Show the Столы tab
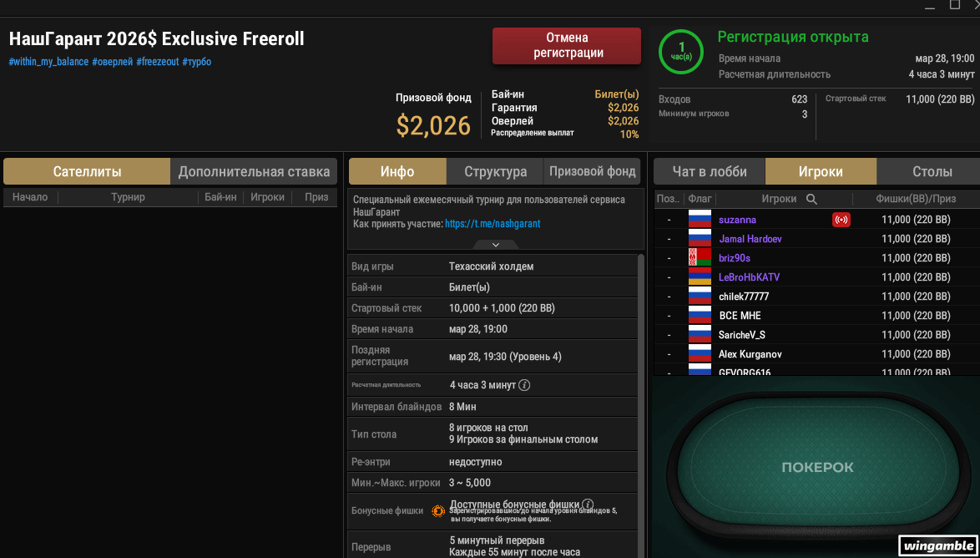 click(x=932, y=171)
